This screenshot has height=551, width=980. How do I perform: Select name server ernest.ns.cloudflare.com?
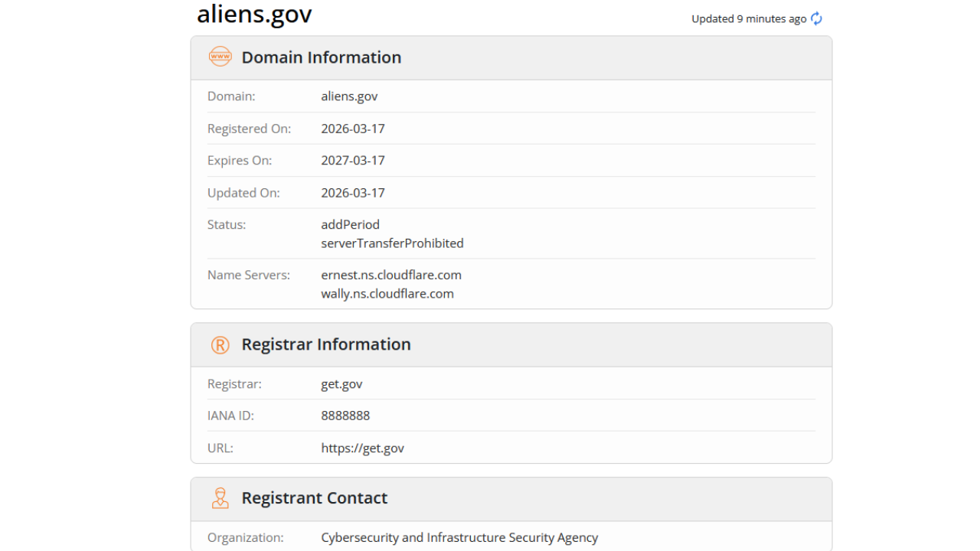pos(390,275)
